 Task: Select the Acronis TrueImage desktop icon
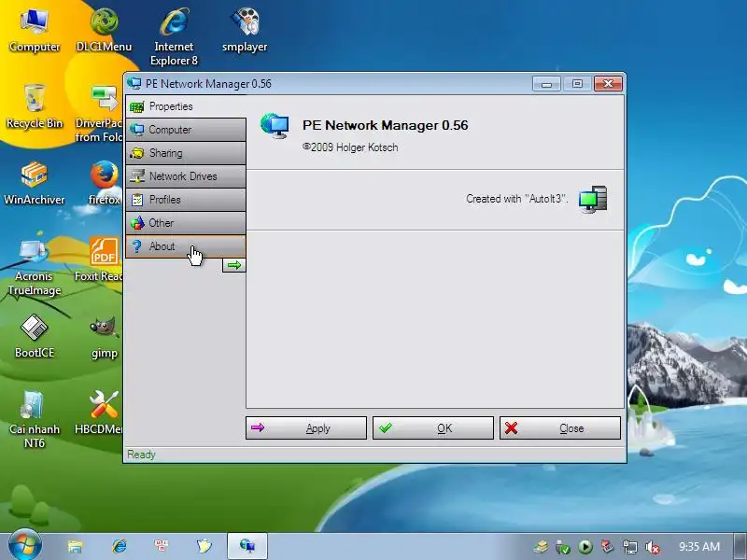35,267
